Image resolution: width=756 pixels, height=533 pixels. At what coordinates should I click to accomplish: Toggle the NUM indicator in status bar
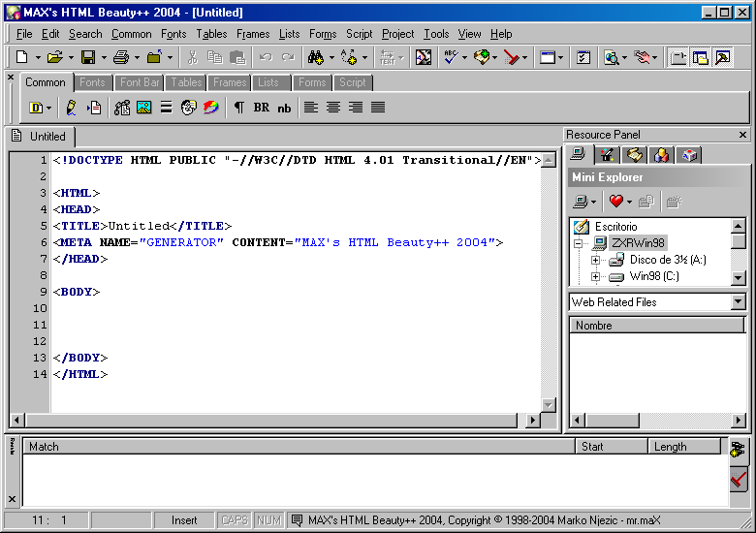(x=268, y=520)
